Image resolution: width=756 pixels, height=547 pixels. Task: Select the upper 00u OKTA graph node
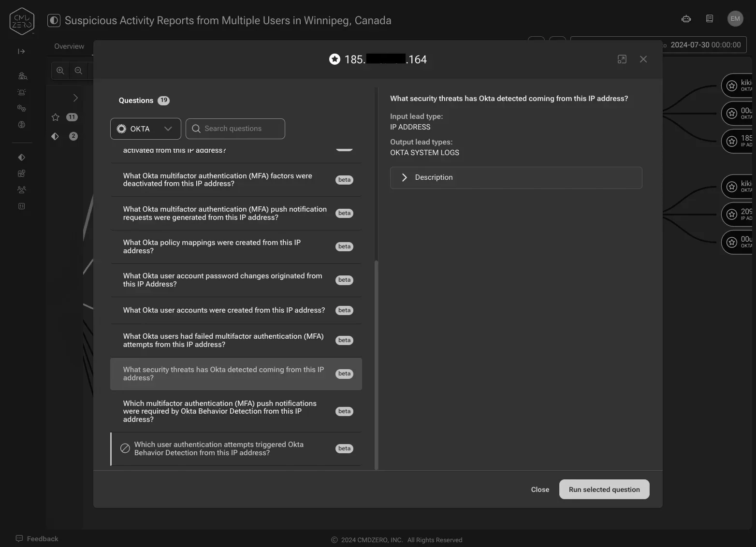click(737, 113)
